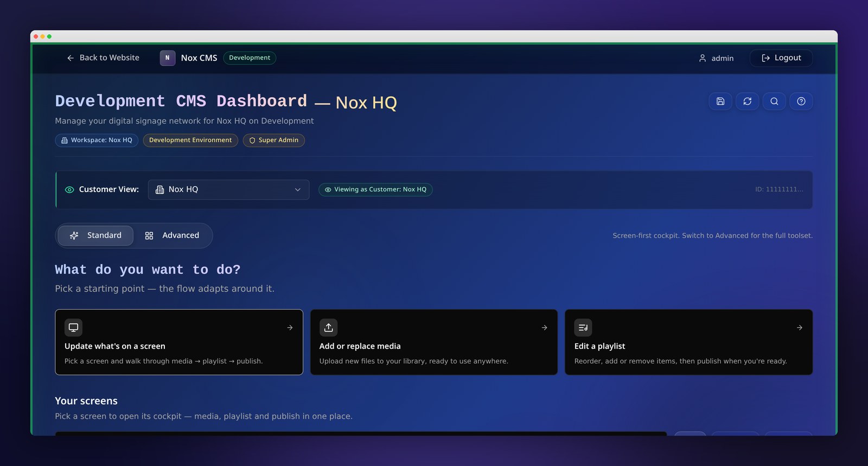Open search with the magnifier icon
Image resolution: width=868 pixels, height=466 pixels.
pos(774,101)
